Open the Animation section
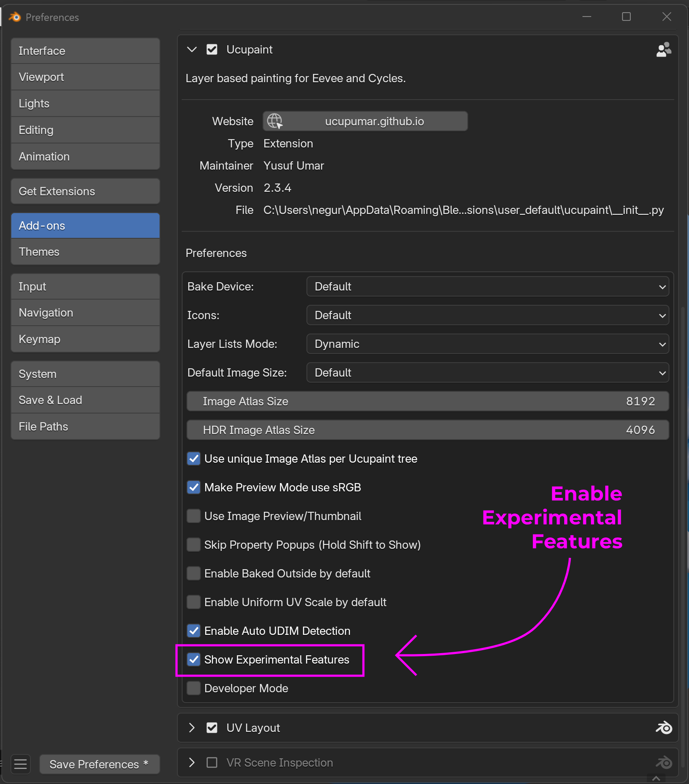689x784 pixels. pos(85,157)
